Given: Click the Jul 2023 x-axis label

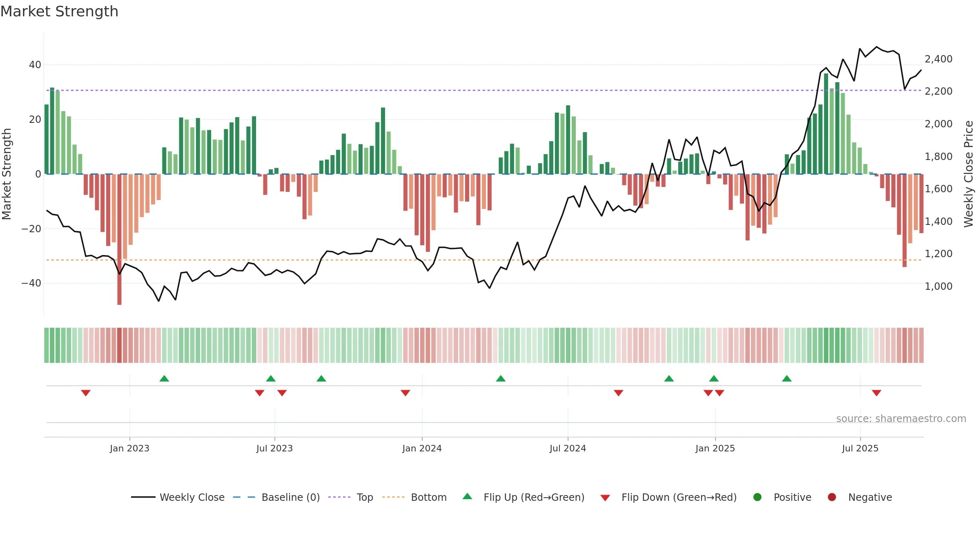Looking at the screenshot, I should point(274,448).
